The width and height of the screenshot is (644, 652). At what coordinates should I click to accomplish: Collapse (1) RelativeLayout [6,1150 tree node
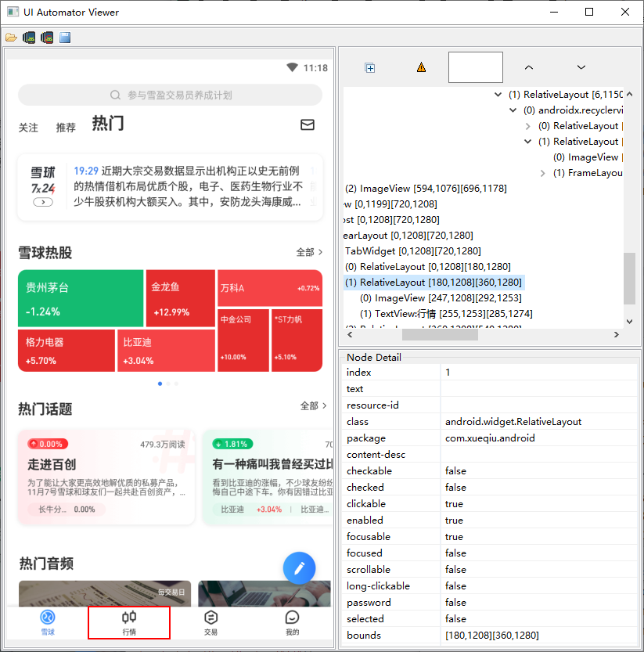coord(498,95)
